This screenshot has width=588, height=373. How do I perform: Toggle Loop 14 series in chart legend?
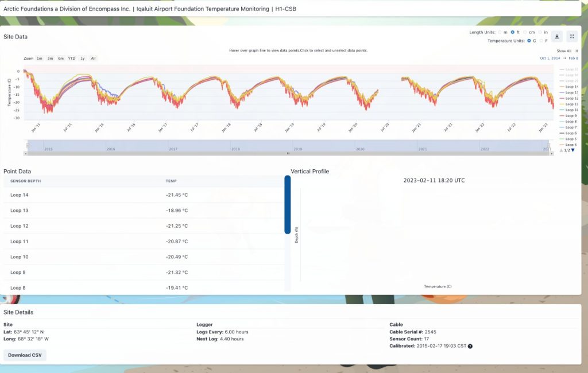pos(571,87)
